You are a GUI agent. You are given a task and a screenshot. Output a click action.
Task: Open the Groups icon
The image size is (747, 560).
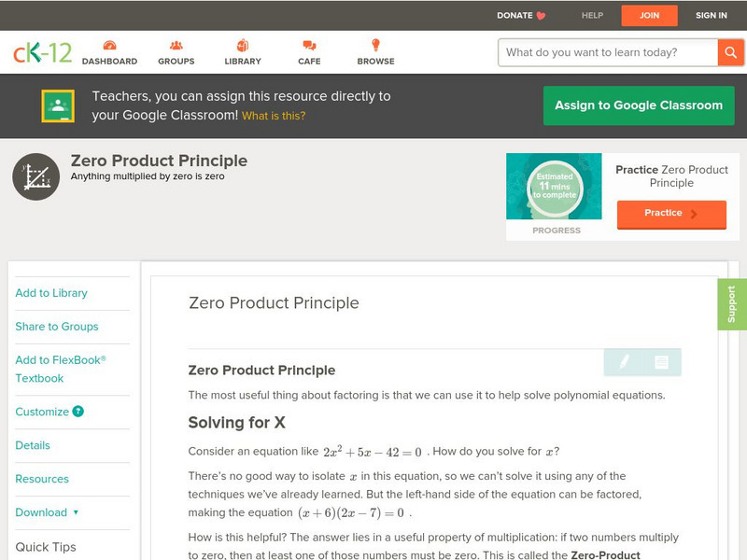(176, 46)
